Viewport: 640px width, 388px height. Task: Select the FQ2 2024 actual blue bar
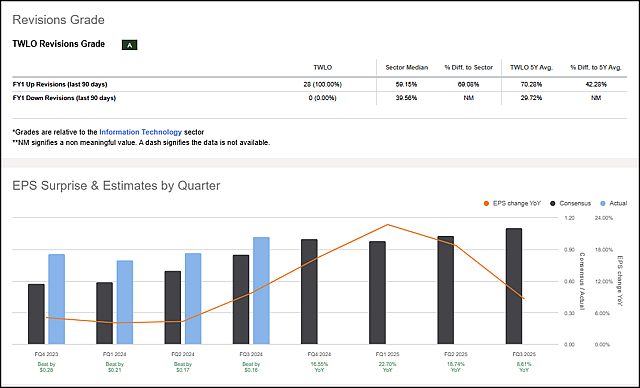click(193, 299)
